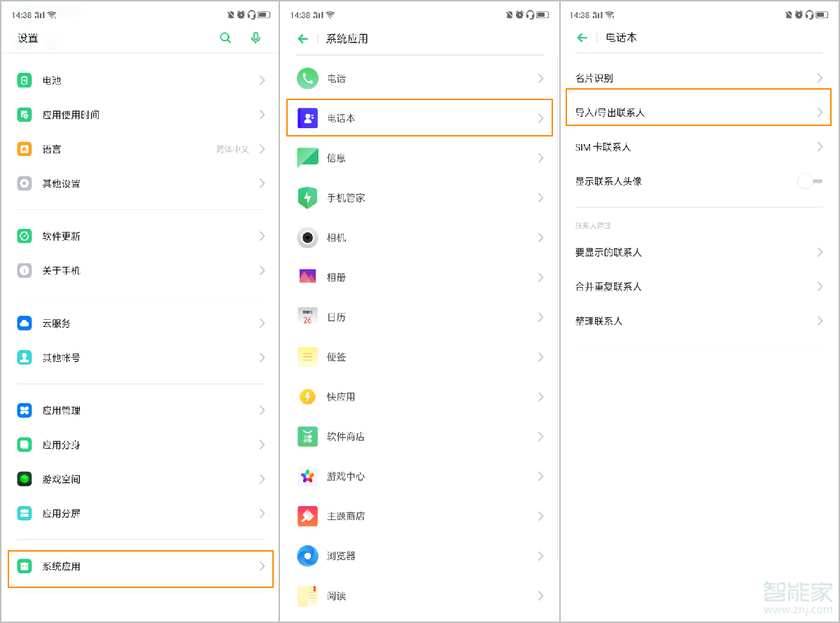This screenshot has width=840, height=623.
Task: Select the 导入/导出联系人 menu entry
Action: click(698, 107)
